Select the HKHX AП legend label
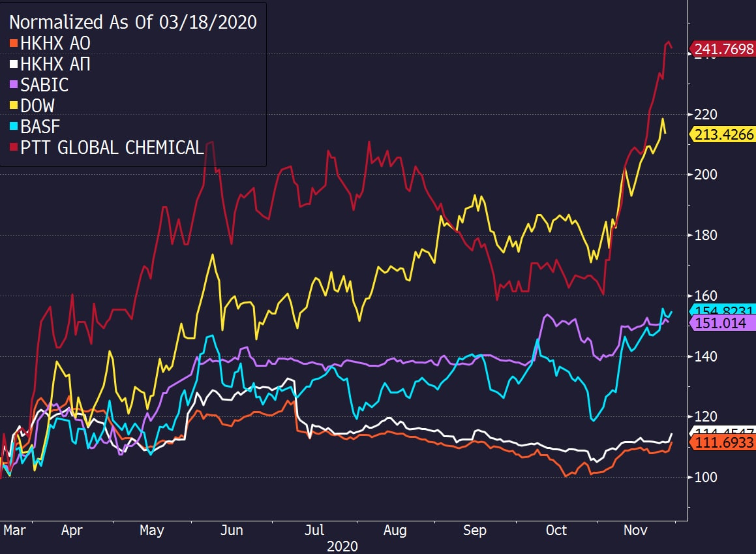 pos(55,64)
